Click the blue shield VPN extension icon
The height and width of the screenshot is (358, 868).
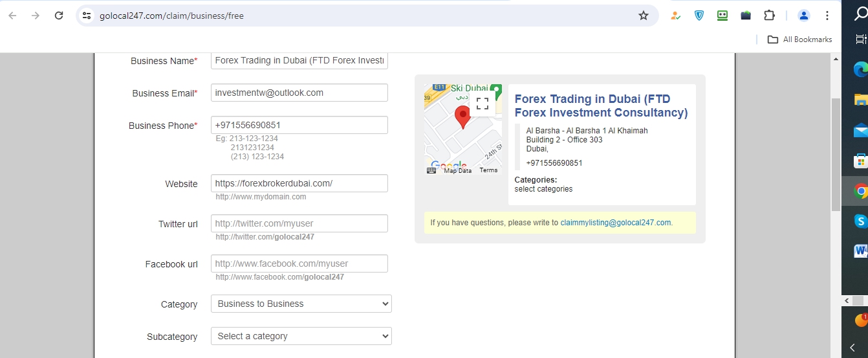click(699, 16)
